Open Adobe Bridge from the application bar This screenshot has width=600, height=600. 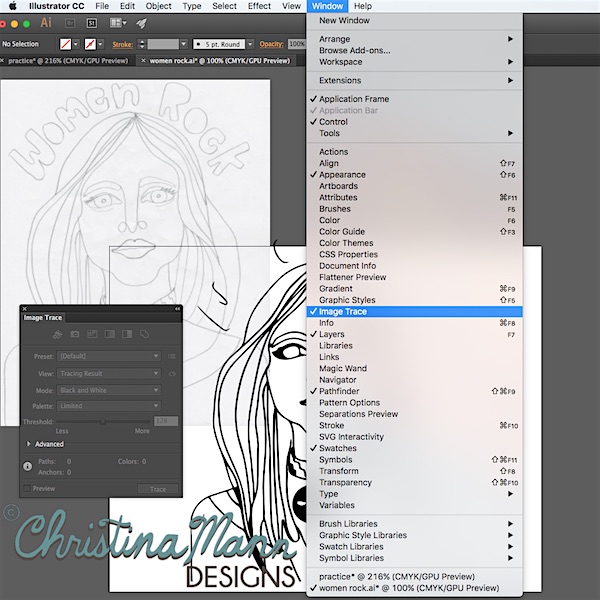70,24
